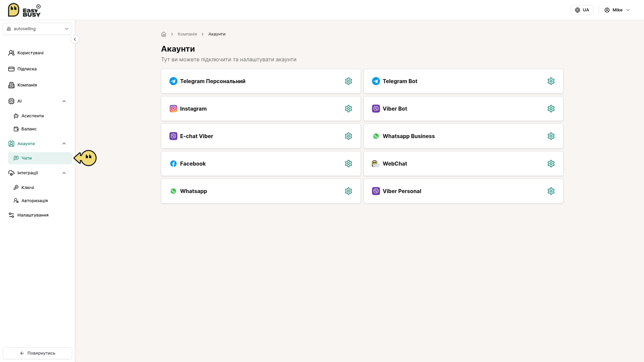Collapse the Інтеграції section chevron
The height and width of the screenshot is (362, 644).
(x=64, y=173)
